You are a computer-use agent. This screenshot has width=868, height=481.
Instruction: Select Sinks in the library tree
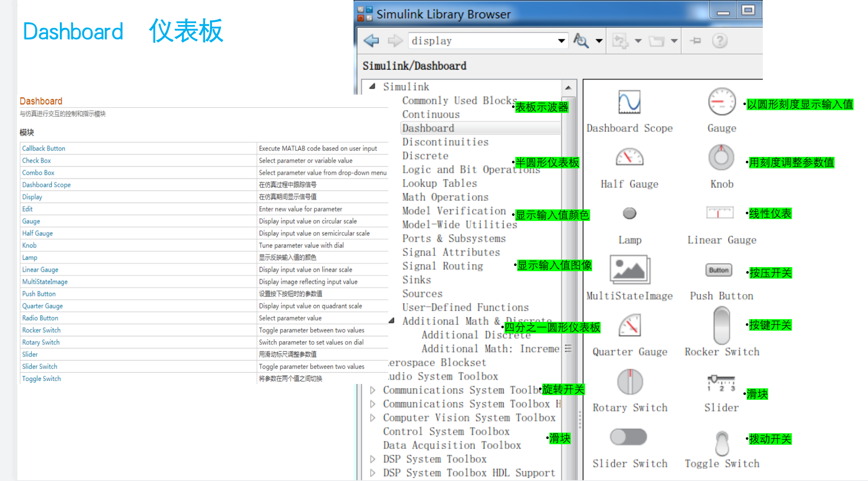click(x=417, y=280)
